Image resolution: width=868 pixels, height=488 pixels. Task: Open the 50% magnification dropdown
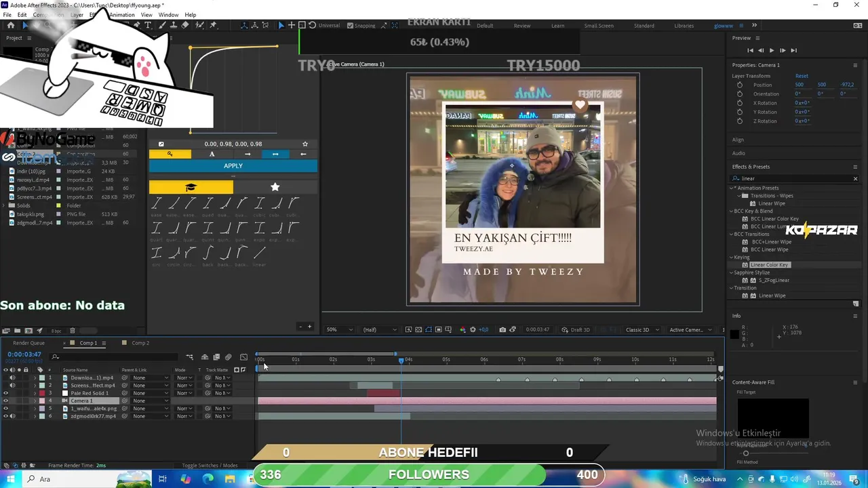pos(339,329)
